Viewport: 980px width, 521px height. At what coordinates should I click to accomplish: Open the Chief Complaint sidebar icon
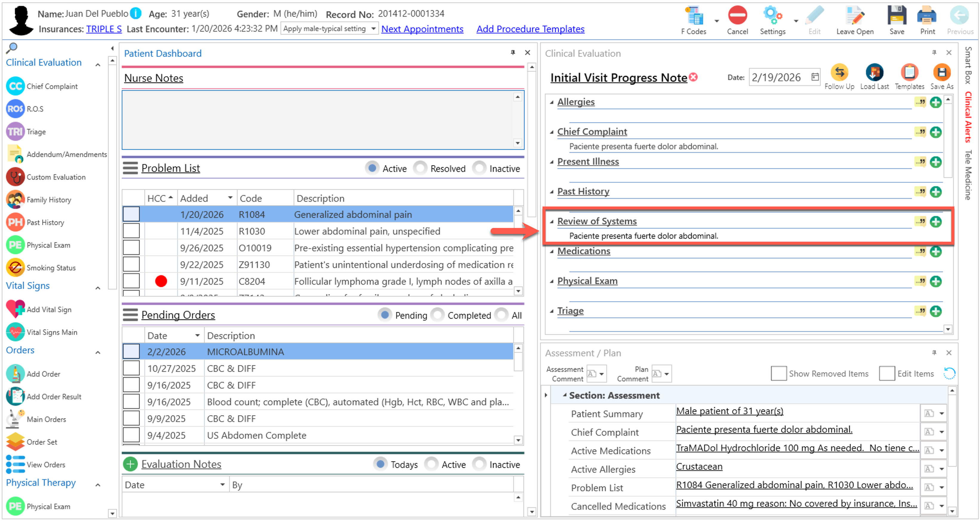(x=15, y=86)
